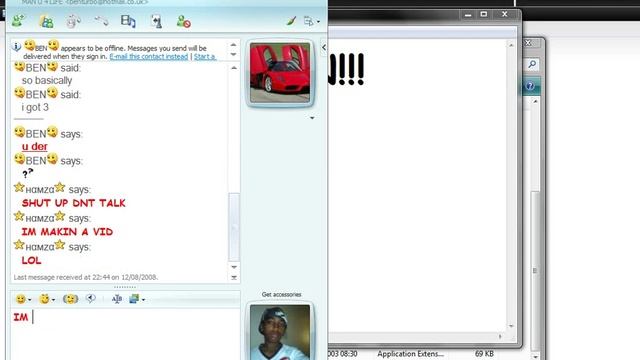Screen dimensions: 640x360
Task: Close the background document window
Action: click(504, 14)
